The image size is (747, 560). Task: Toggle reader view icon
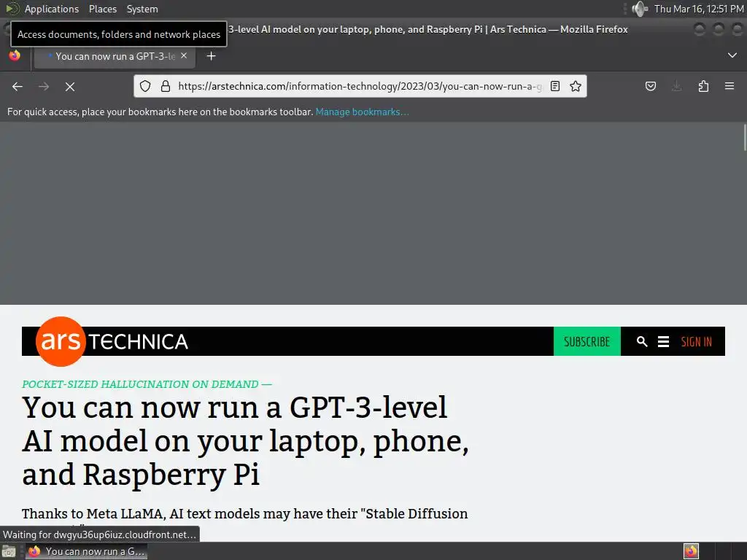coord(555,86)
